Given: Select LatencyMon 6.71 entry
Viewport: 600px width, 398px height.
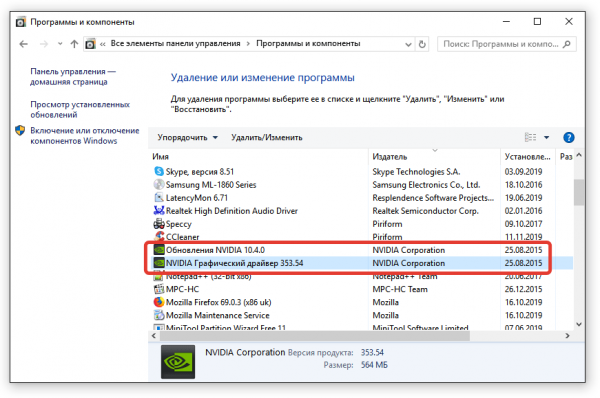Looking at the screenshot, I should pyautogui.click(x=197, y=198).
